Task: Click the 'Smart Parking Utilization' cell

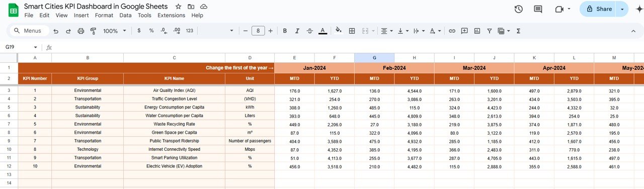Action: [174, 157]
